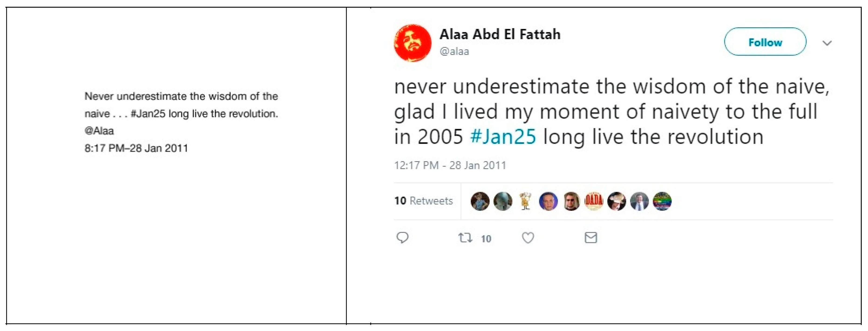Click the @alaa handle under the name
The height and width of the screenshot is (331, 868).
click(454, 51)
